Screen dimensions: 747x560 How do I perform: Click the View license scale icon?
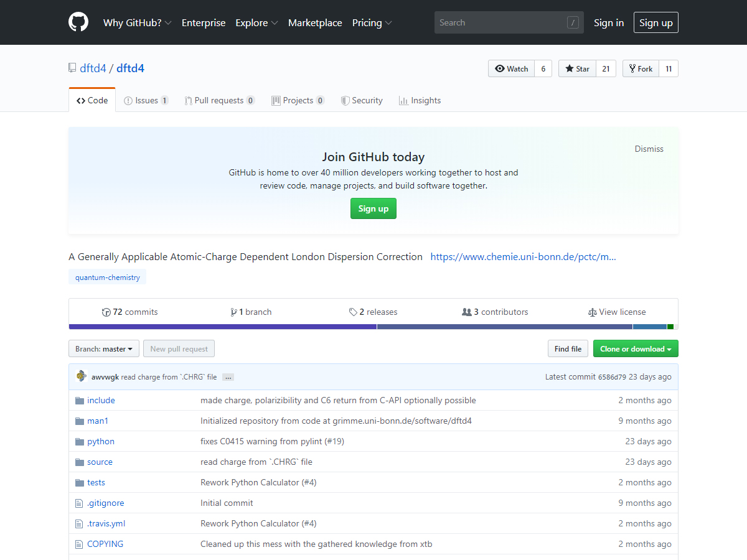[592, 312]
